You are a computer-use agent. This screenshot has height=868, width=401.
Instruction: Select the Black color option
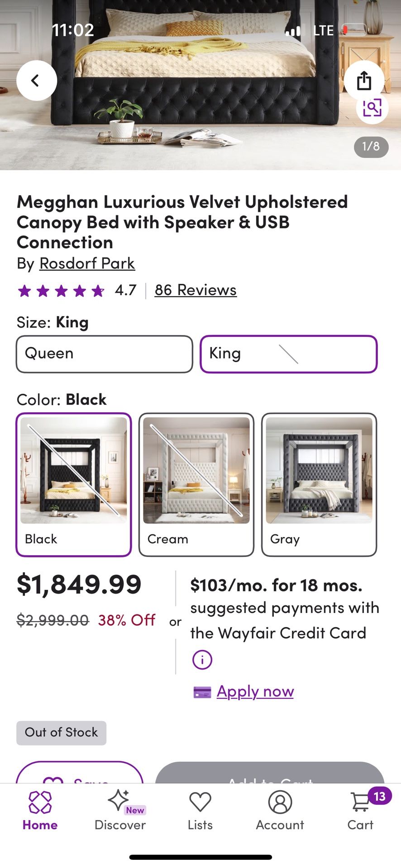point(74,484)
